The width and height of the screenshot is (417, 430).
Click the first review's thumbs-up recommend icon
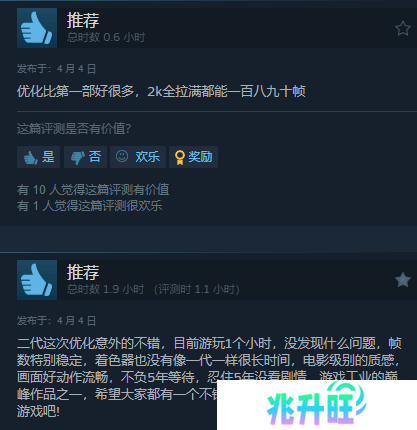click(x=37, y=28)
